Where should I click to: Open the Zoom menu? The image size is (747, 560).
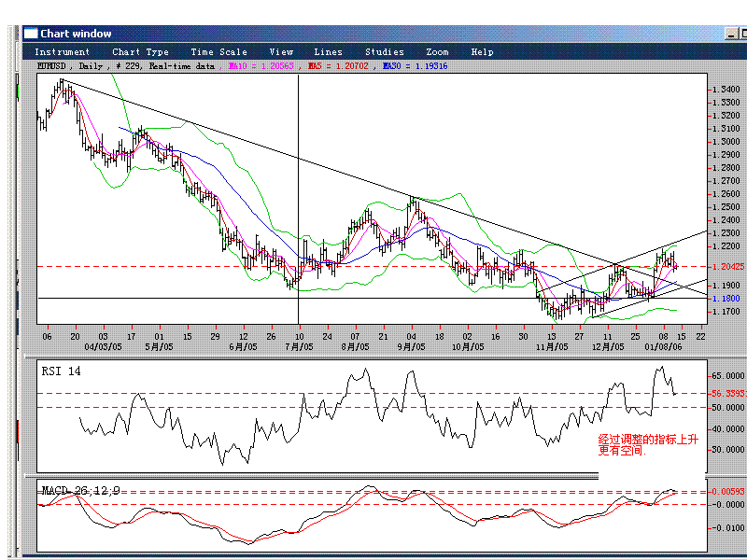click(x=437, y=52)
